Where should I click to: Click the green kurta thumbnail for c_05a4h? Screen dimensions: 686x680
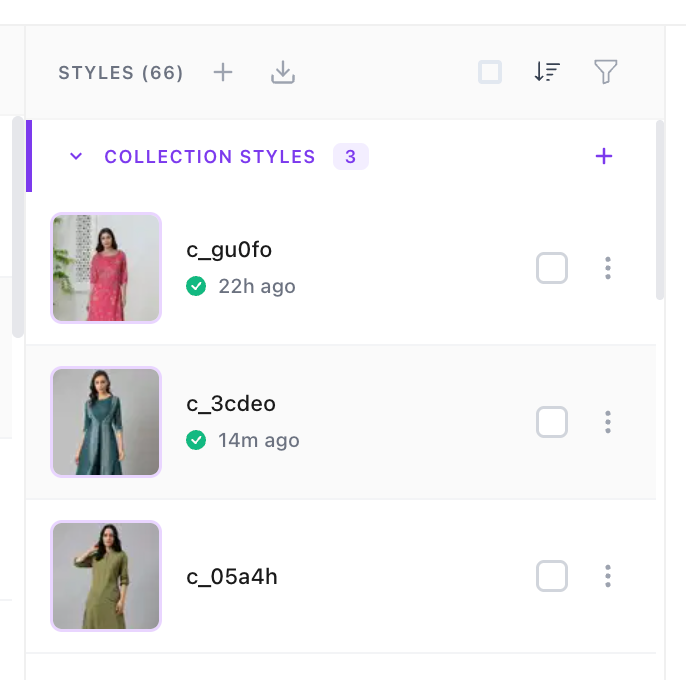(106, 576)
